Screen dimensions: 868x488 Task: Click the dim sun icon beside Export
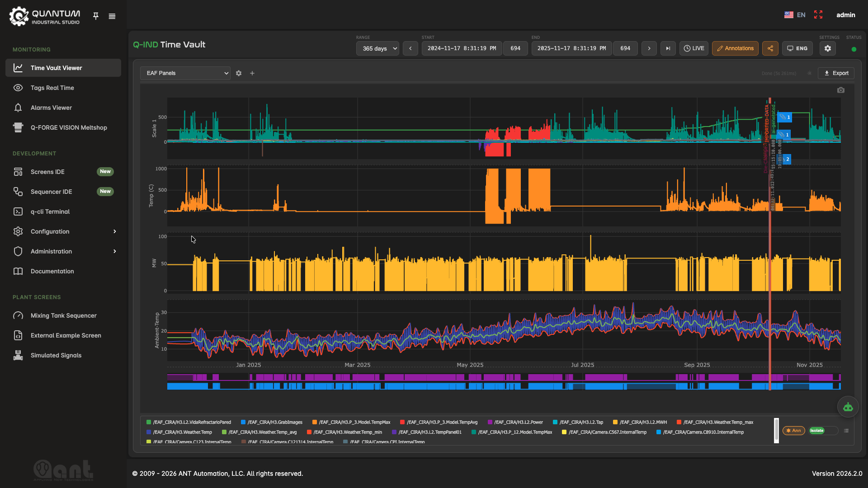pyautogui.click(x=809, y=73)
